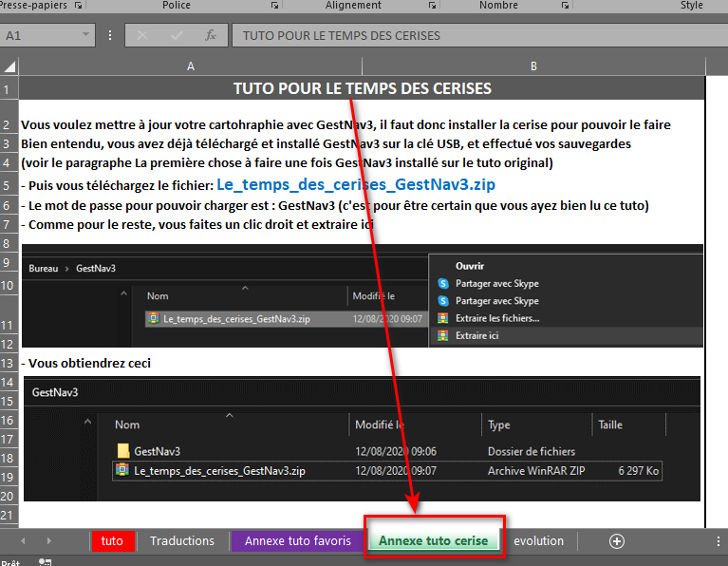Open the Presse-papiers dialog launcher
Viewport: 728px width, 566px height.
pos(78,5)
